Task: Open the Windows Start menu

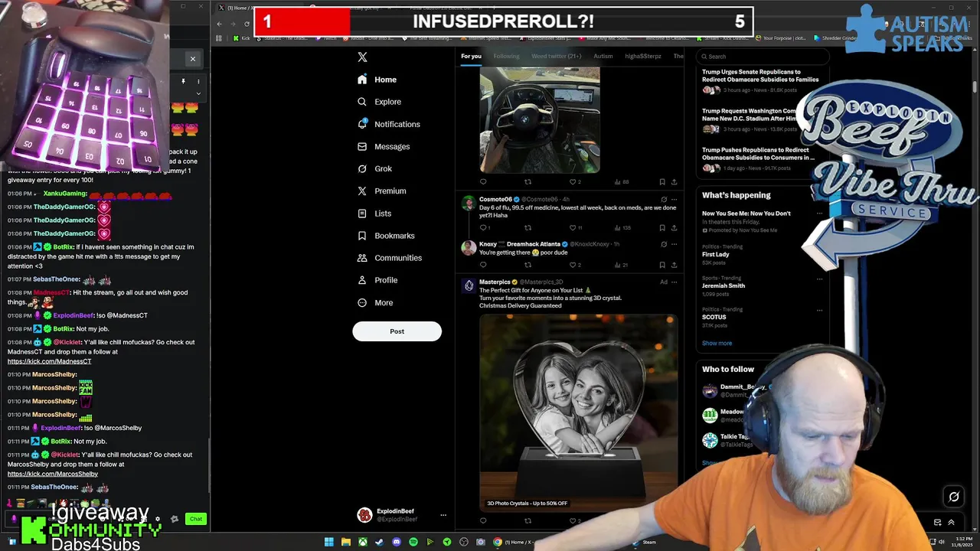Action: [329, 542]
